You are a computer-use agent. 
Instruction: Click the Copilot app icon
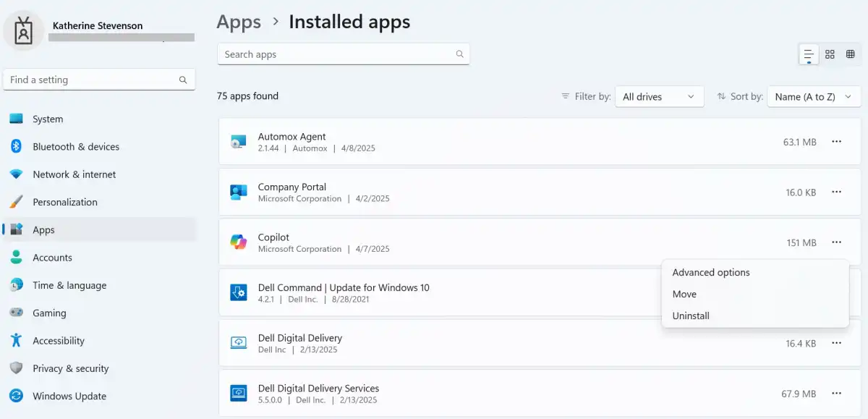tap(239, 242)
